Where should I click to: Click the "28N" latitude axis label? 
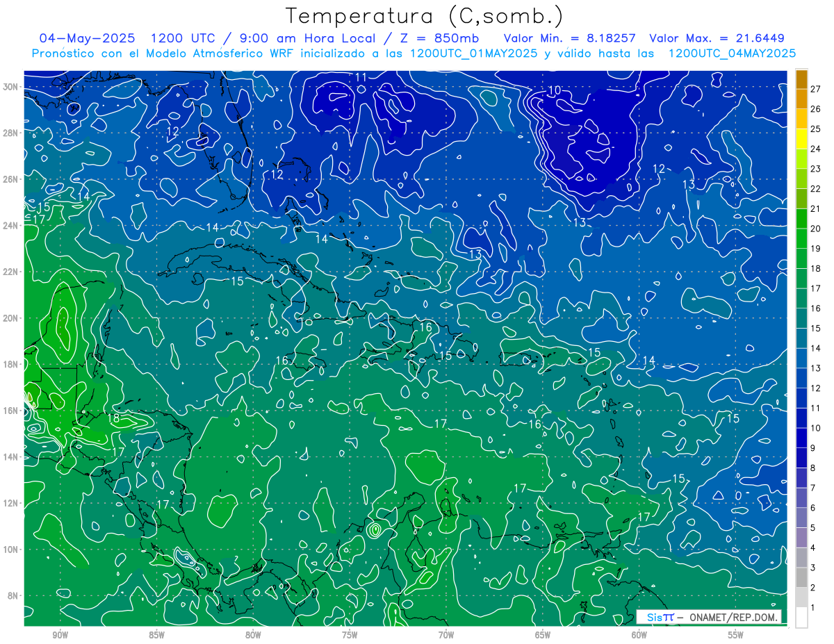tap(10, 133)
